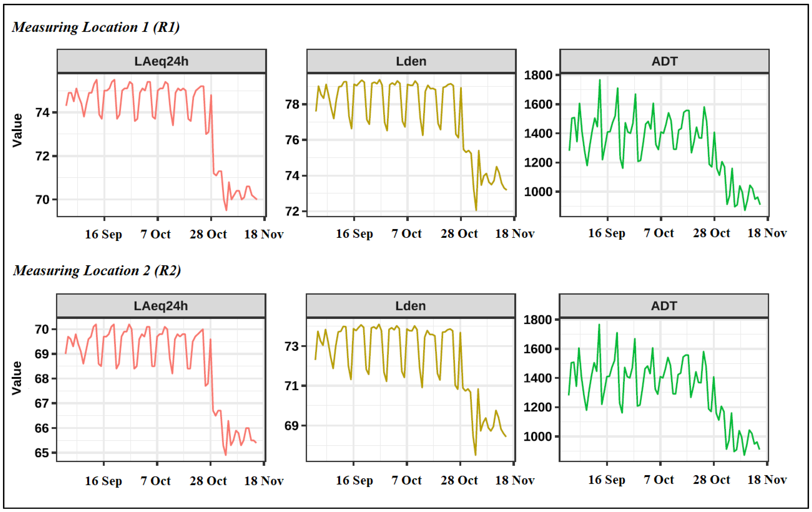812x512 pixels.
Task: Click the 78 y-axis label in R1 Lden
Action: click(x=292, y=104)
